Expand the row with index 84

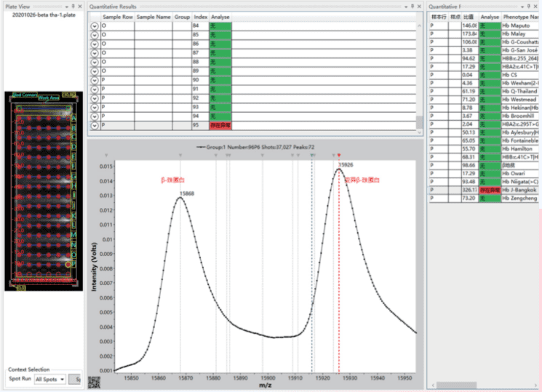click(x=94, y=25)
